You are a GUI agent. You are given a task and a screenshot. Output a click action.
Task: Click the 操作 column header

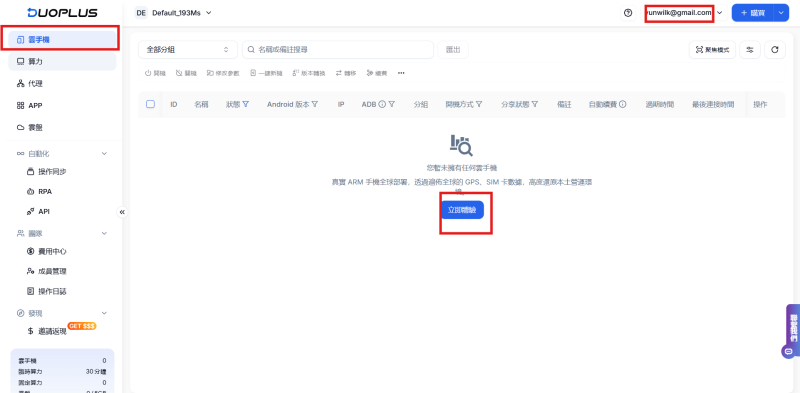pos(760,104)
